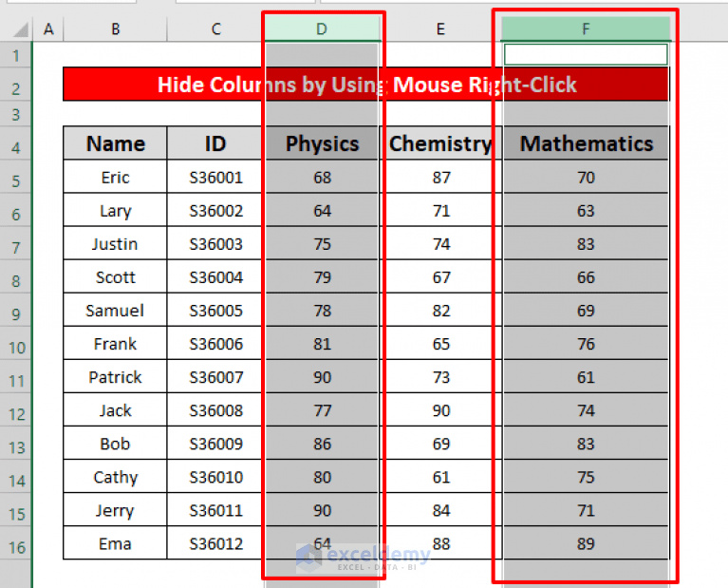The height and width of the screenshot is (588, 728).
Task: Click ID cell 'S36005'
Action: click(x=215, y=311)
